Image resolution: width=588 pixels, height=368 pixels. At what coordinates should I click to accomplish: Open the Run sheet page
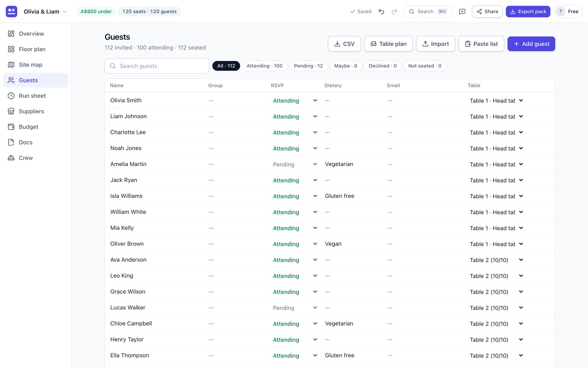point(36,96)
